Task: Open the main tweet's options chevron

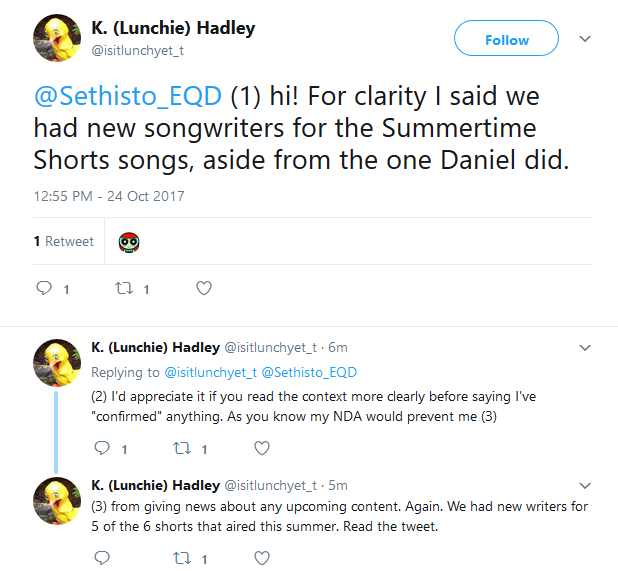Action: 586,39
